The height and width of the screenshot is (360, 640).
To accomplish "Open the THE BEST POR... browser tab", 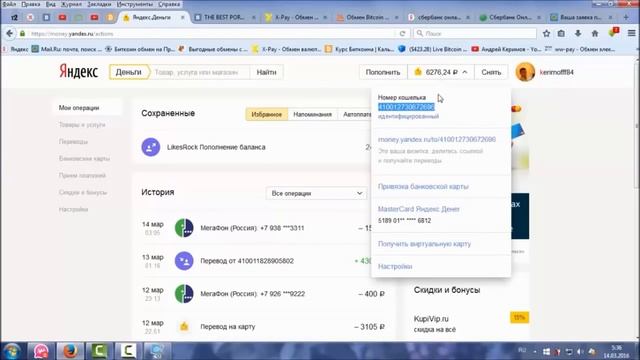I will 224,17.
